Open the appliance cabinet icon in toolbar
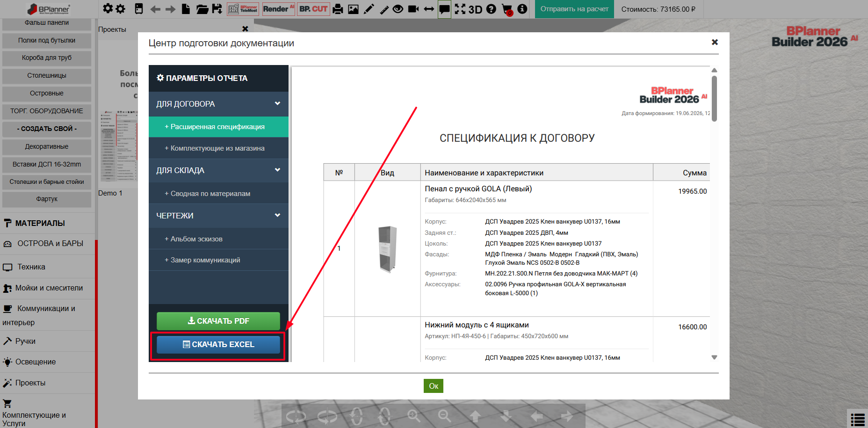This screenshot has height=428, width=868. pos(139,9)
